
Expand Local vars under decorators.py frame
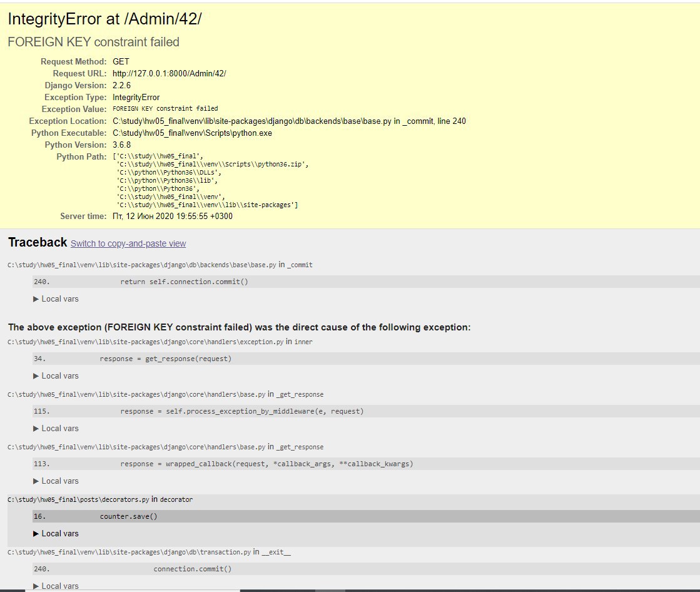tap(56, 534)
